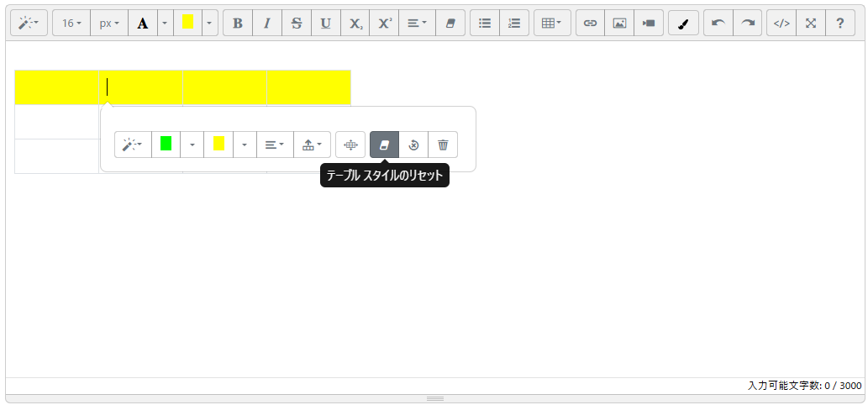Click the yellow highlighted table cell

tap(182, 87)
